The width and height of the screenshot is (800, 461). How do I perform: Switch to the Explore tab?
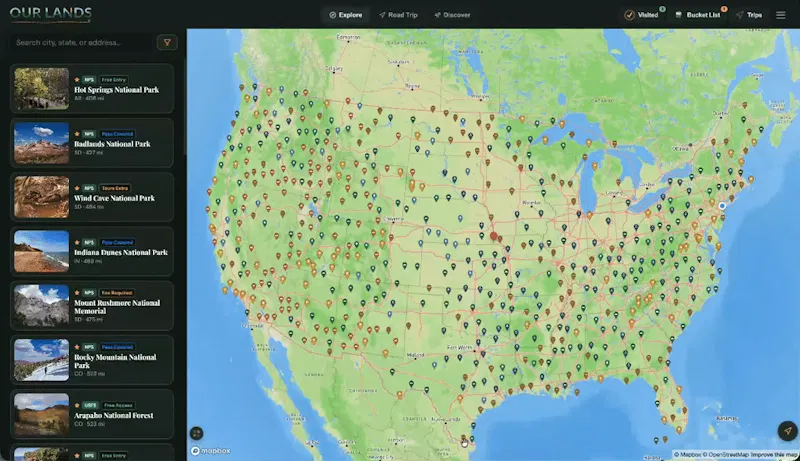pyautogui.click(x=346, y=15)
